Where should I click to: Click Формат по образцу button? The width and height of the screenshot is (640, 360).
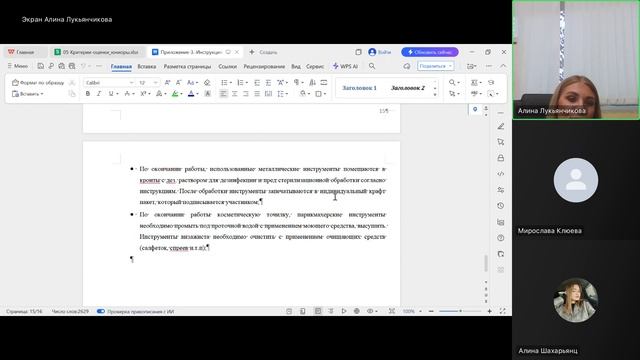pyautogui.click(x=38, y=82)
